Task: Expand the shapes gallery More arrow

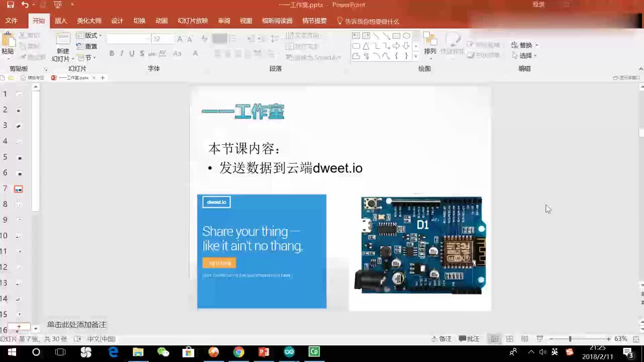Action: [x=416, y=56]
